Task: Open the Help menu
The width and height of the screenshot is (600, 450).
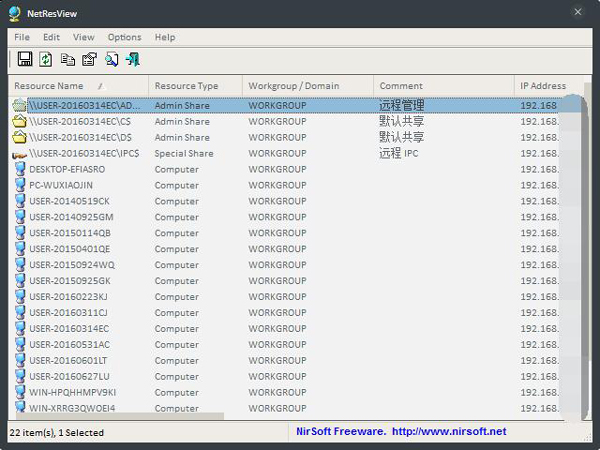Action: coord(165,37)
